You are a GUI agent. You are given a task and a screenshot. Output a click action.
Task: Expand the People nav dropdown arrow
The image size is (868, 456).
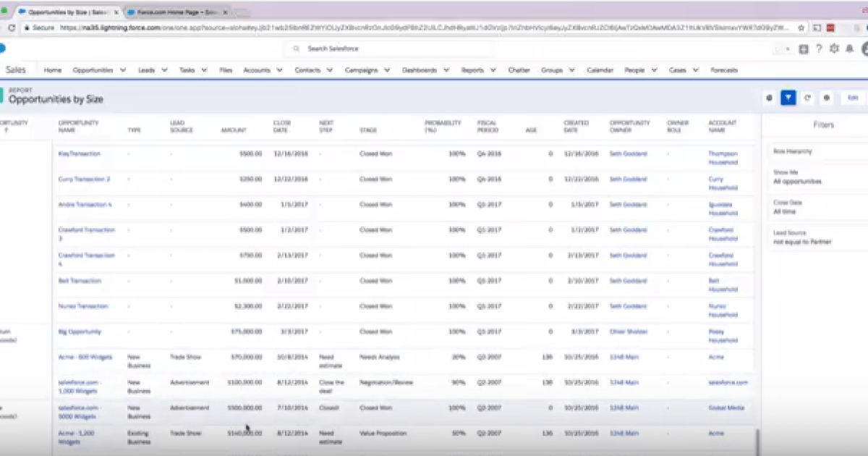pyautogui.click(x=654, y=70)
